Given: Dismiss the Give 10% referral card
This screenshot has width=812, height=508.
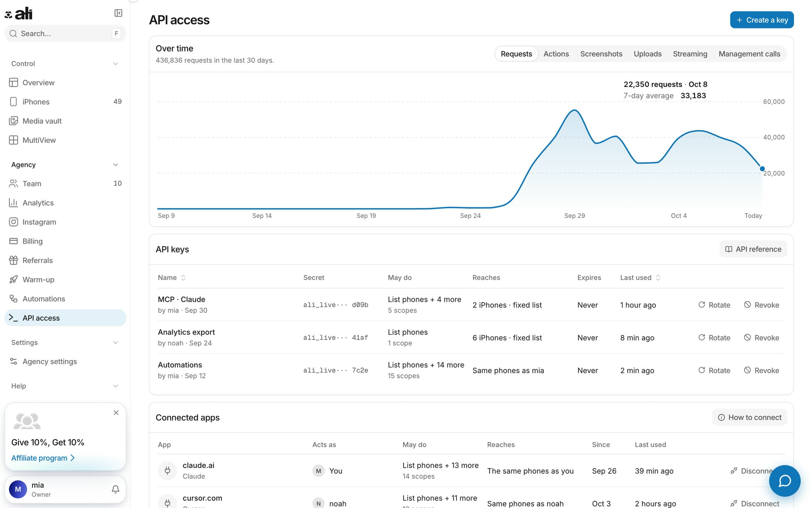Looking at the screenshot, I should tap(116, 413).
